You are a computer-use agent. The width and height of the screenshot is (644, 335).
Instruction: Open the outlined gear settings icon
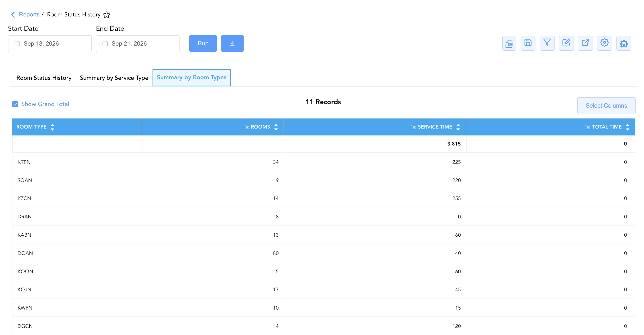[x=605, y=43]
